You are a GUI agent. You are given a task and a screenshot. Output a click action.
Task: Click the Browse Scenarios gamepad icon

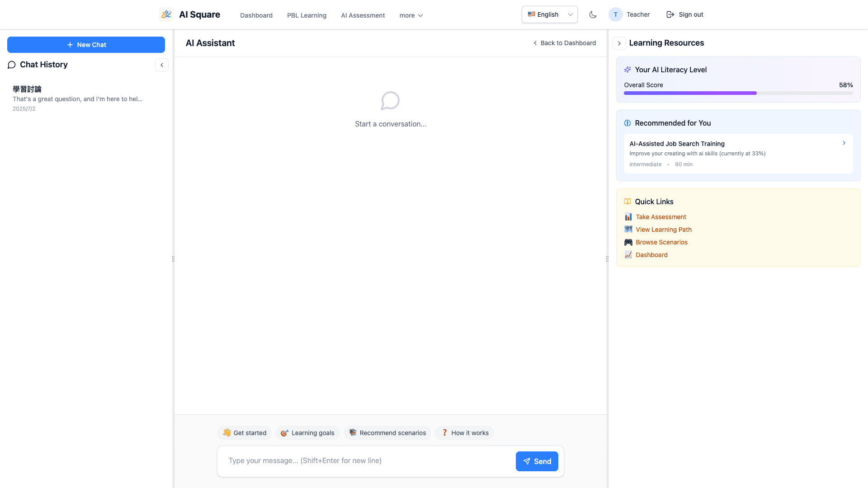pyautogui.click(x=628, y=242)
